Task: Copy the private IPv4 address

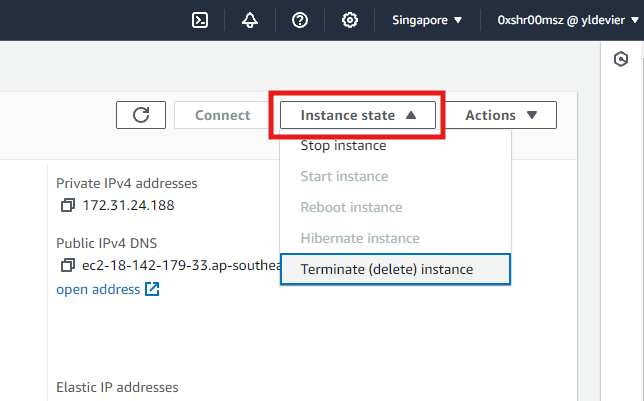Action: click(x=68, y=205)
